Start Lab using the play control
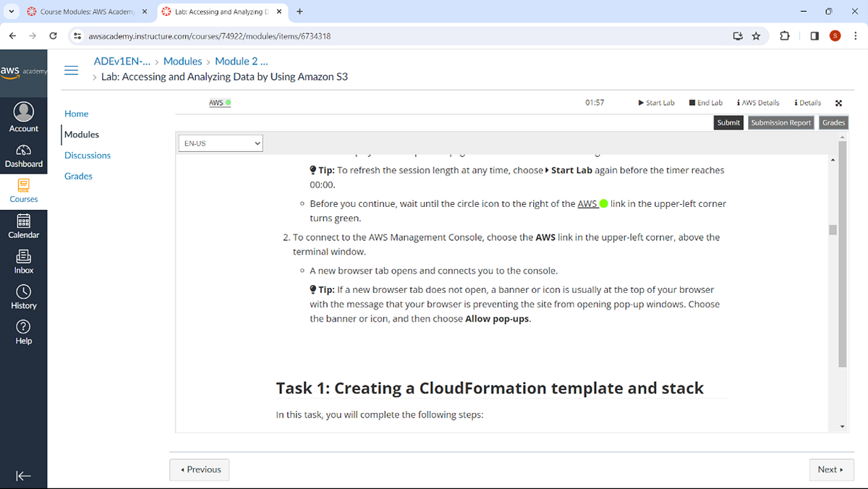The height and width of the screenshot is (489, 868). pos(656,102)
